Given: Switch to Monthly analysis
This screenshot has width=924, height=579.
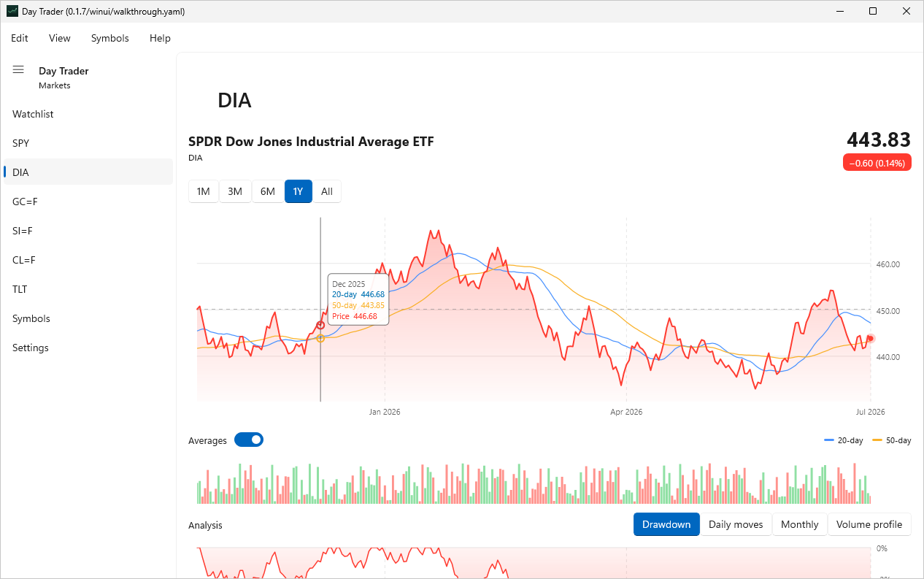Looking at the screenshot, I should pos(800,524).
